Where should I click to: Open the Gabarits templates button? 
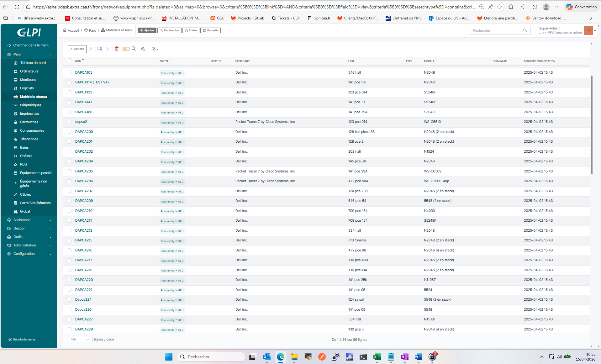210,30
